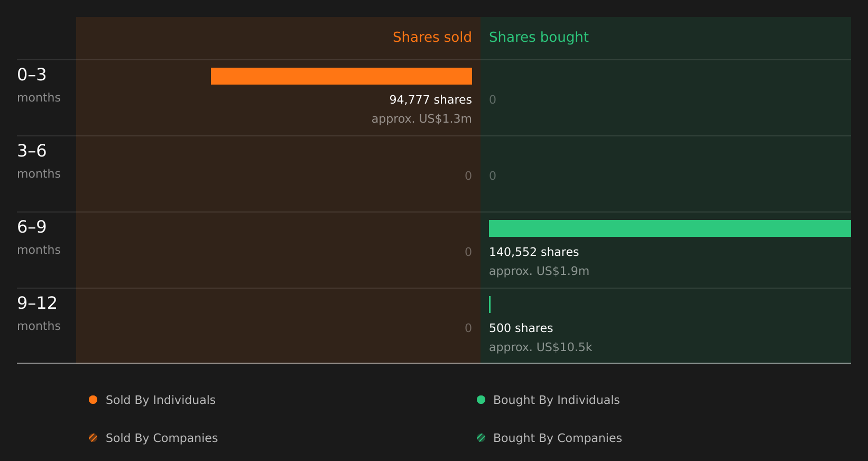The width and height of the screenshot is (868, 461).
Task: Click the Shares bought column header
Action: coord(539,37)
